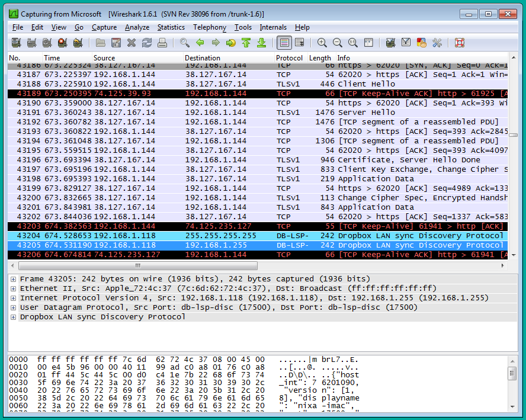Sort packets by Protocol column
This screenshot has height=420, width=526.
(x=291, y=57)
